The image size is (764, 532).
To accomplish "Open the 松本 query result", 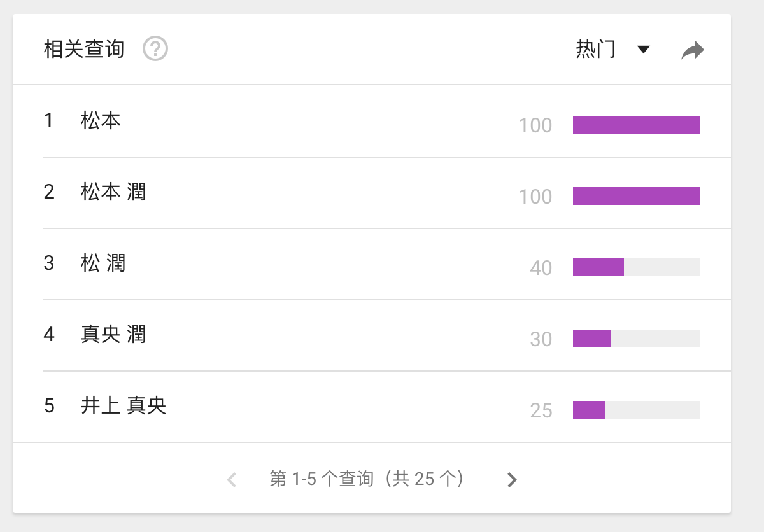I will (101, 120).
